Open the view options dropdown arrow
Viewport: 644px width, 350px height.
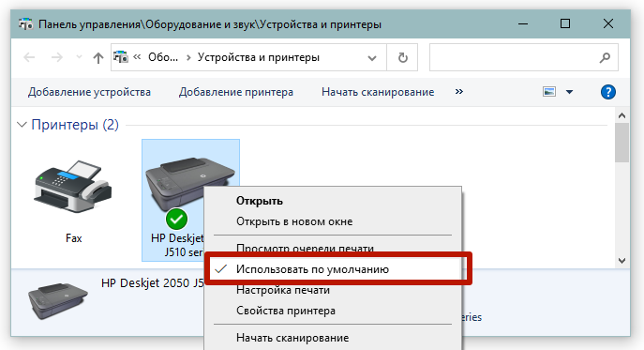(569, 92)
